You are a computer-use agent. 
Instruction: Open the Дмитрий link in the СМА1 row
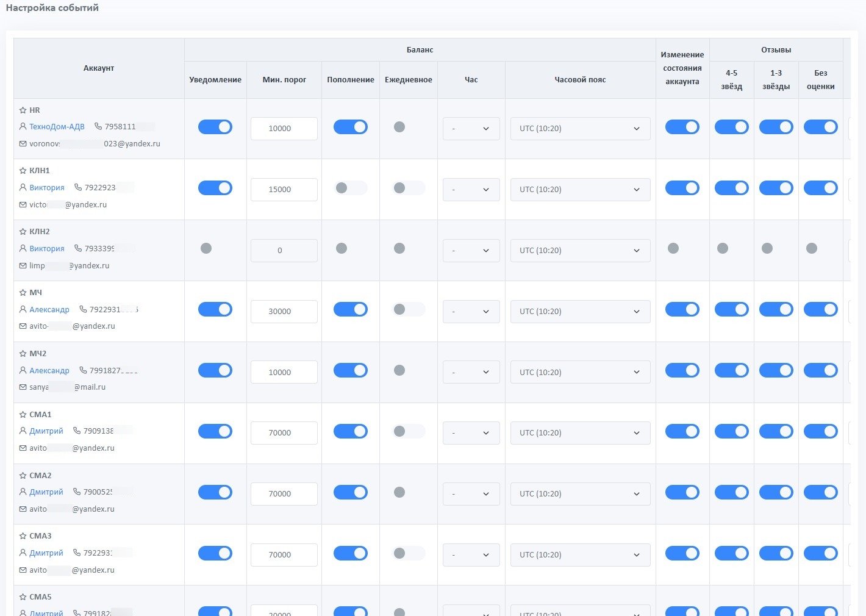[x=46, y=431]
